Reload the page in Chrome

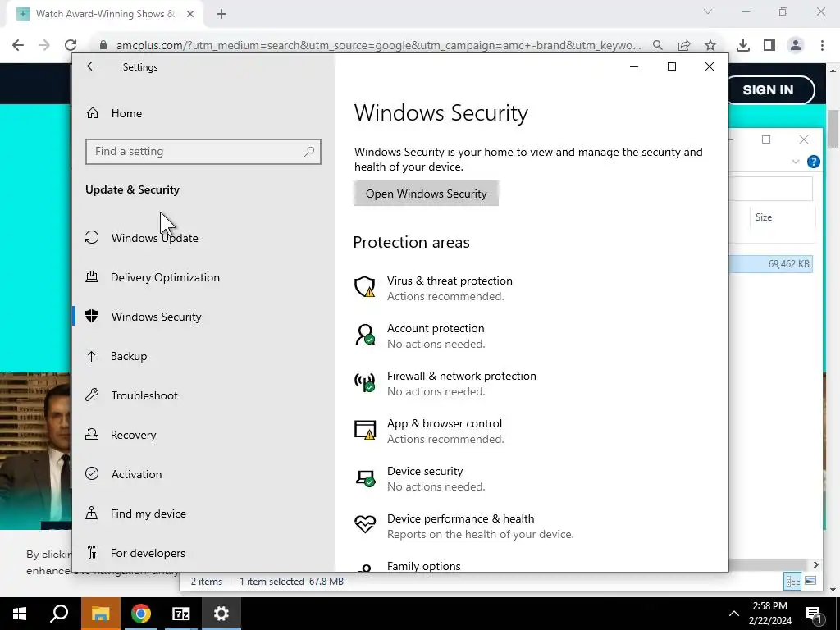(x=71, y=45)
